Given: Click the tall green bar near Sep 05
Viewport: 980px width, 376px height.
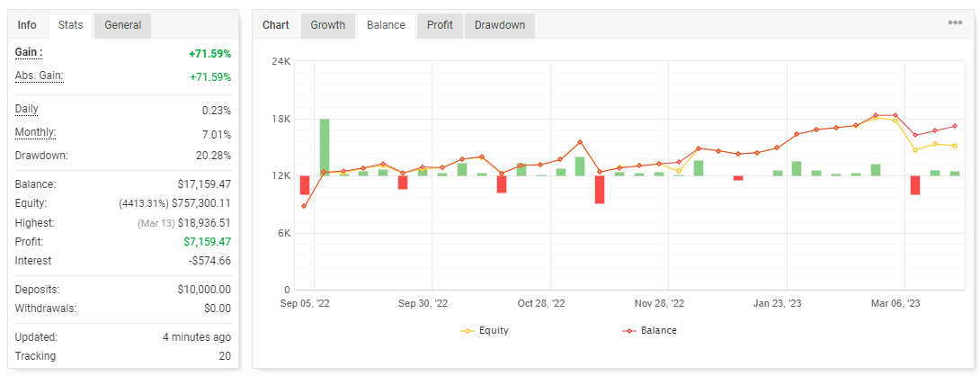Looking at the screenshot, I should click(x=325, y=147).
